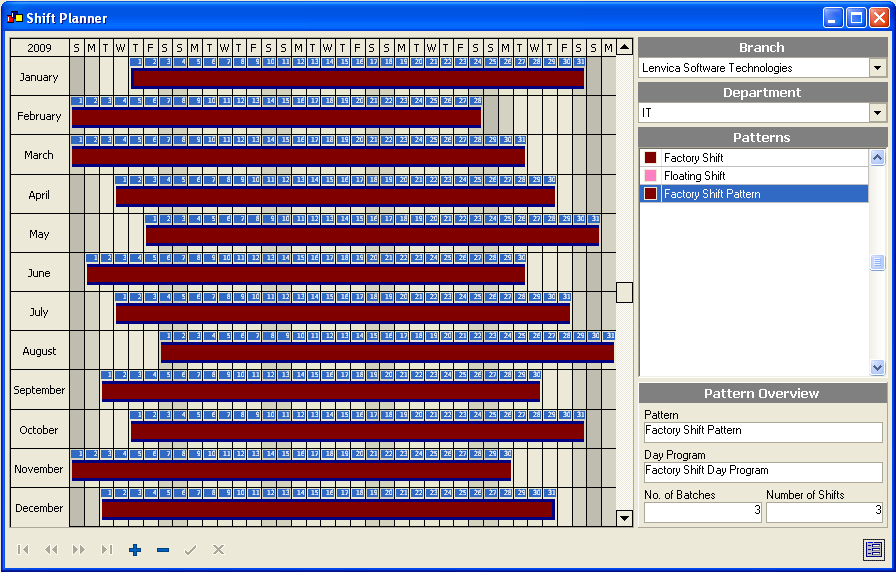Maximize the Shift Planner window
Screen dimensions: 896x572
point(856,18)
